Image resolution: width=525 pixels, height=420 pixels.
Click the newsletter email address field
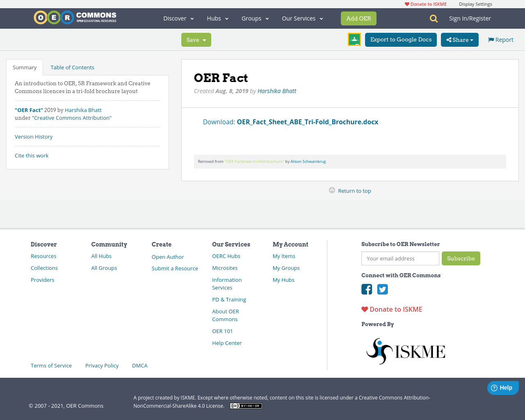[x=400, y=258]
